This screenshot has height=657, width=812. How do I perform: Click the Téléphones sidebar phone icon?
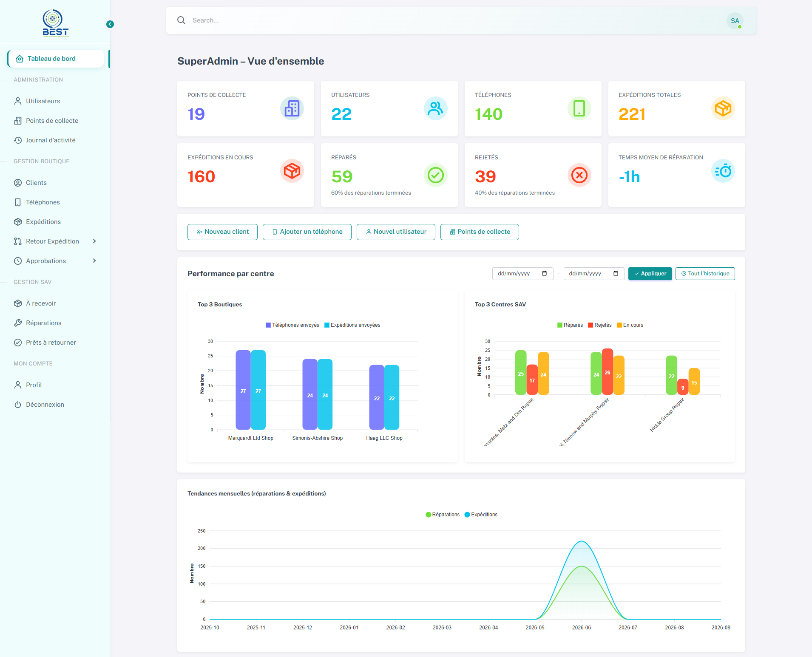click(x=18, y=202)
